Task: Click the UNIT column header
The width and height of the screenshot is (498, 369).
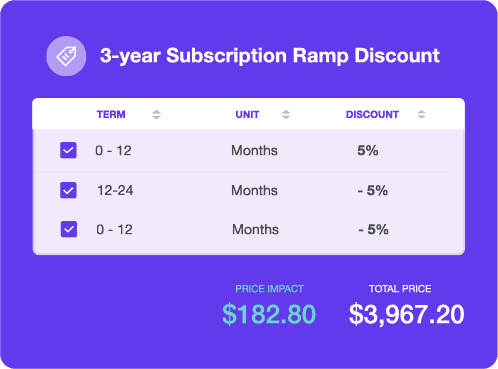Action: point(247,115)
